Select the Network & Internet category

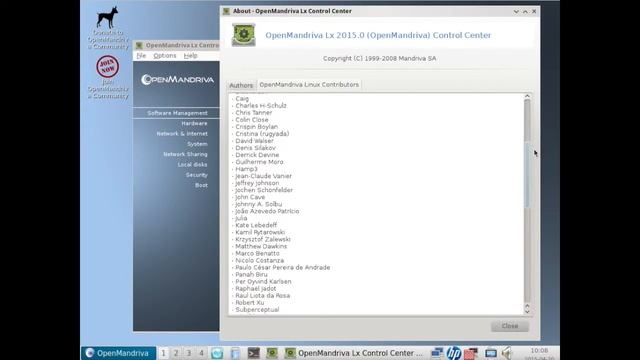(x=182, y=133)
